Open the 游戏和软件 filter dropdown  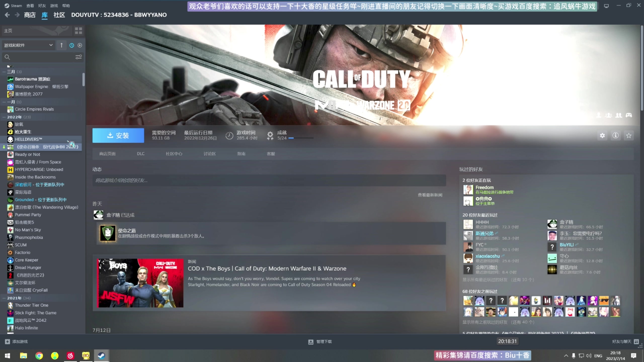click(28, 45)
